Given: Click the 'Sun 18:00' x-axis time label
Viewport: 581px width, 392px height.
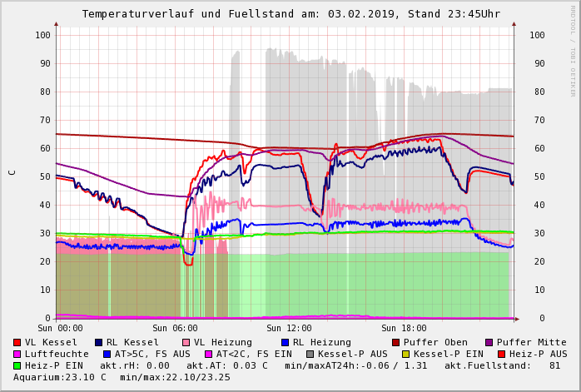Looking at the screenshot, I should tap(403, 329).
